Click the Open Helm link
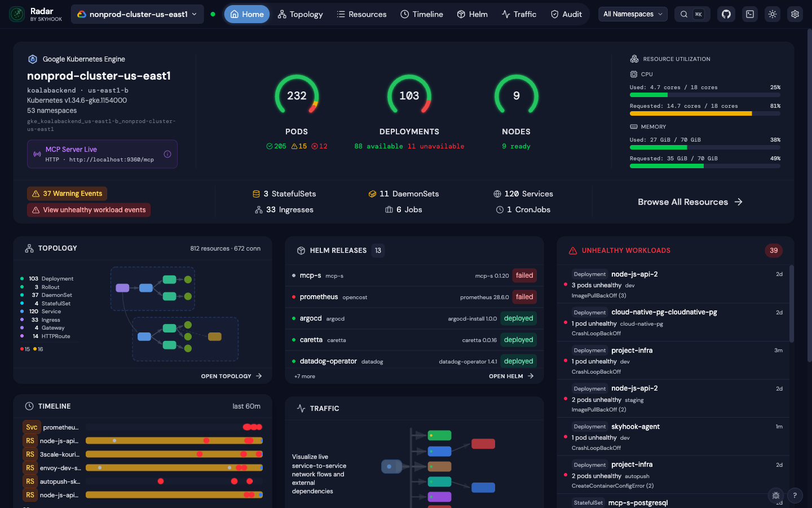The height and width of the screenshot is (508, 812). pos(511,376)
